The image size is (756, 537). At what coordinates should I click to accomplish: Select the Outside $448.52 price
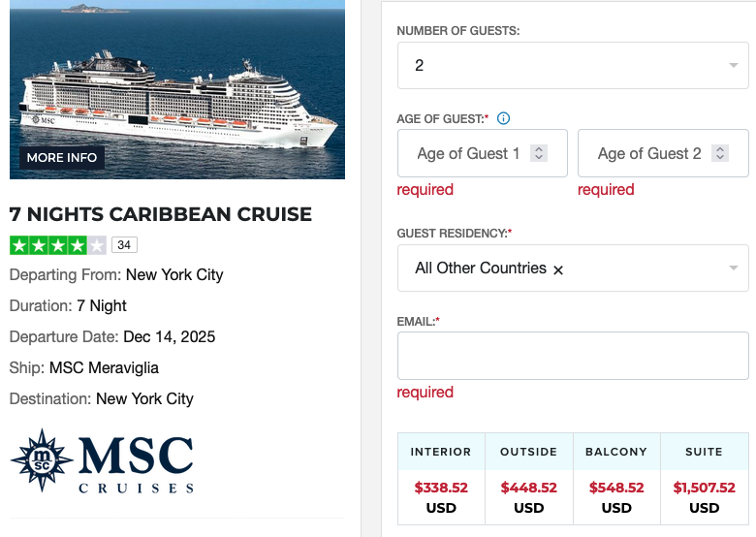[528, 488]
